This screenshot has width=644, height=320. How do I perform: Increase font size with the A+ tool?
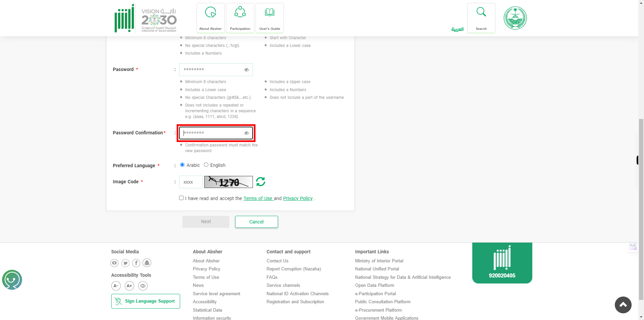(129, 286)
